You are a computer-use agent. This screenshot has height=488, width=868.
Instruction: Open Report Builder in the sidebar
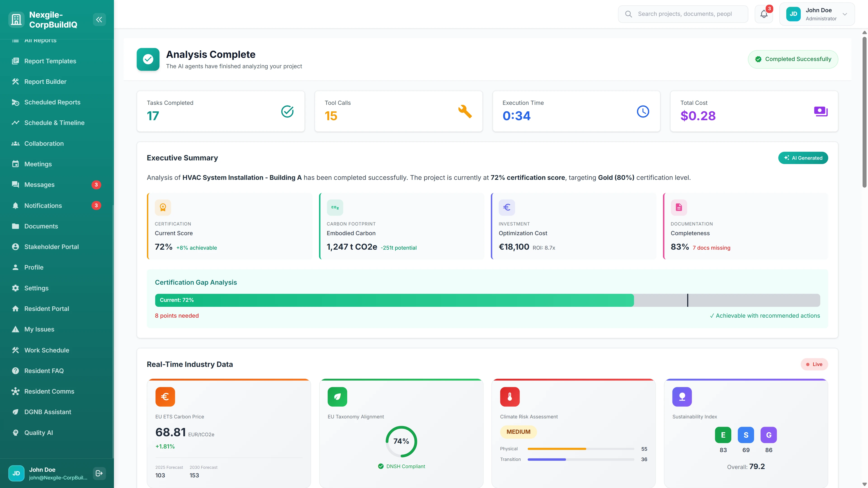45,82
